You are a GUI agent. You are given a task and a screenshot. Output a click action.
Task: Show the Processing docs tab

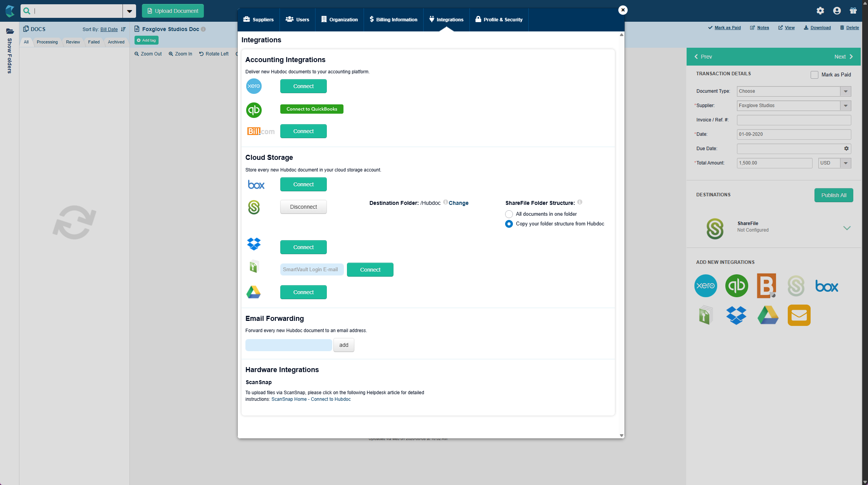[x=47, y=42]
